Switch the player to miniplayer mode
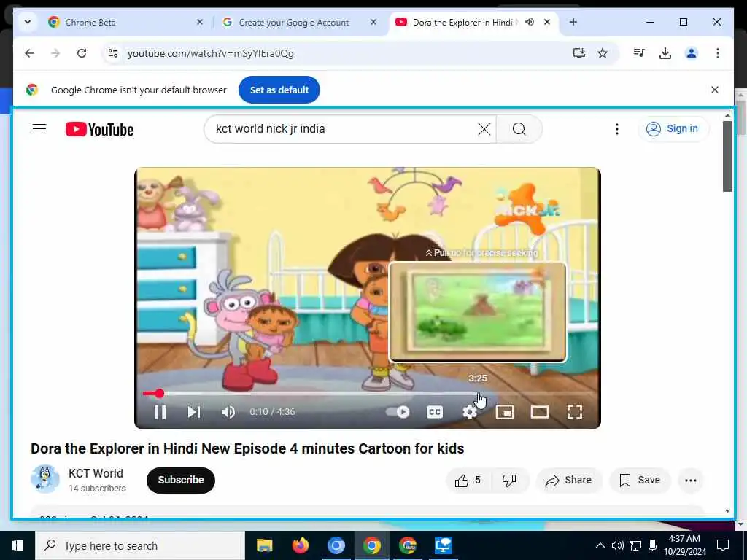 505,412
